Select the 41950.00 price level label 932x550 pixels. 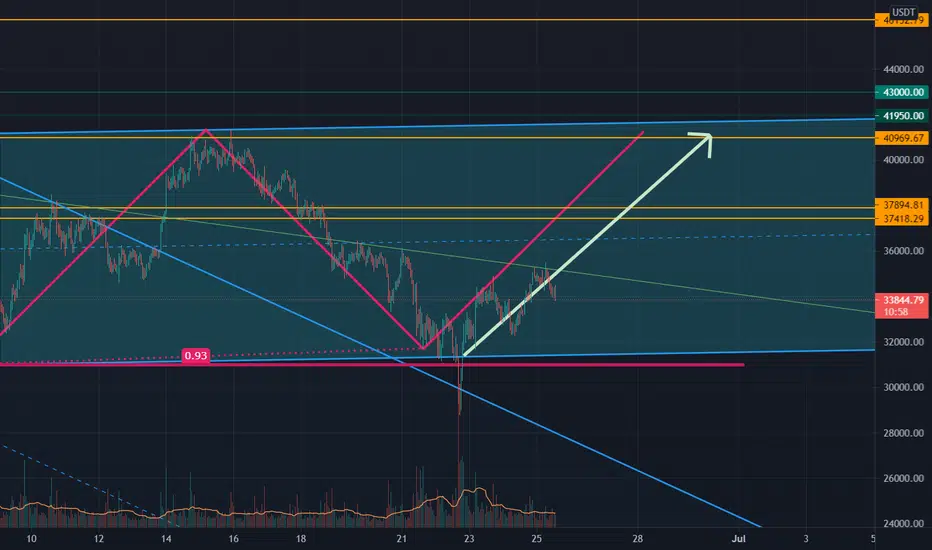click(x=902, y=116)
